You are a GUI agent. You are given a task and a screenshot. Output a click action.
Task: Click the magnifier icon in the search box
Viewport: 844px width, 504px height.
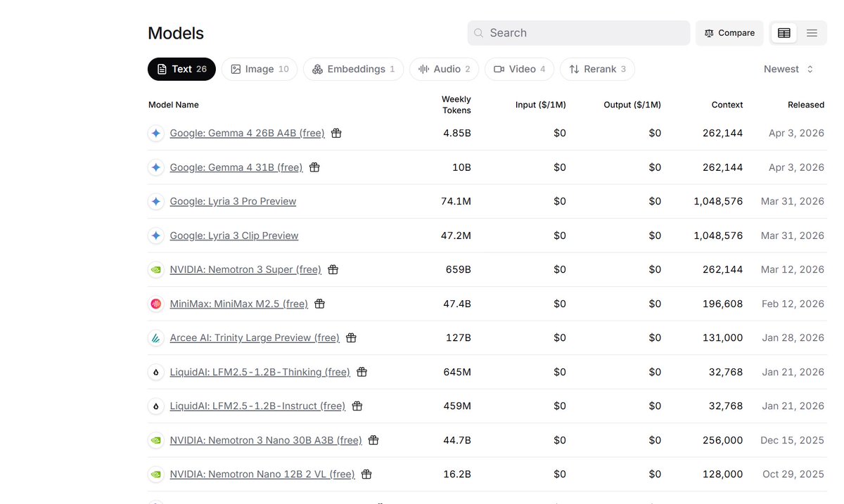(x=479, y=33)
